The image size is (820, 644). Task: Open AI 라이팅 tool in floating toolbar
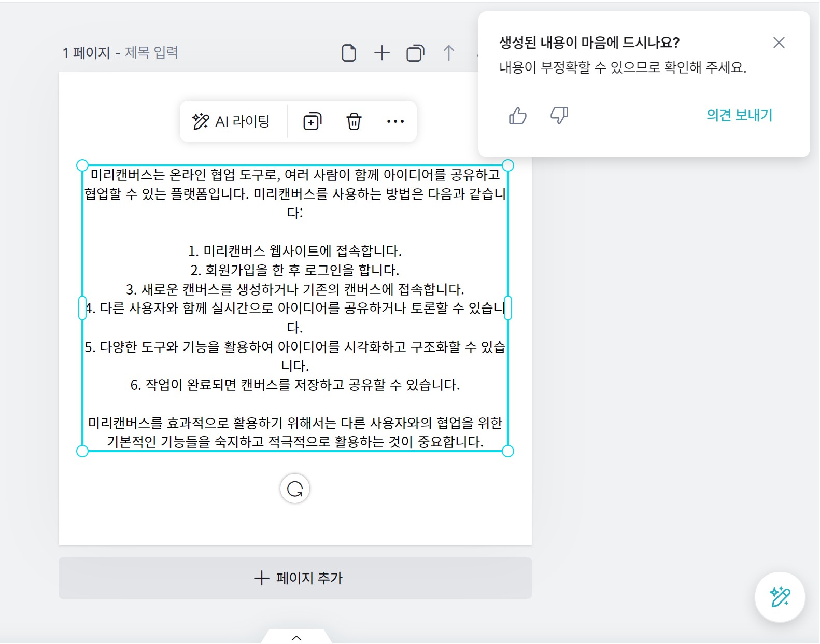(231, 121)
